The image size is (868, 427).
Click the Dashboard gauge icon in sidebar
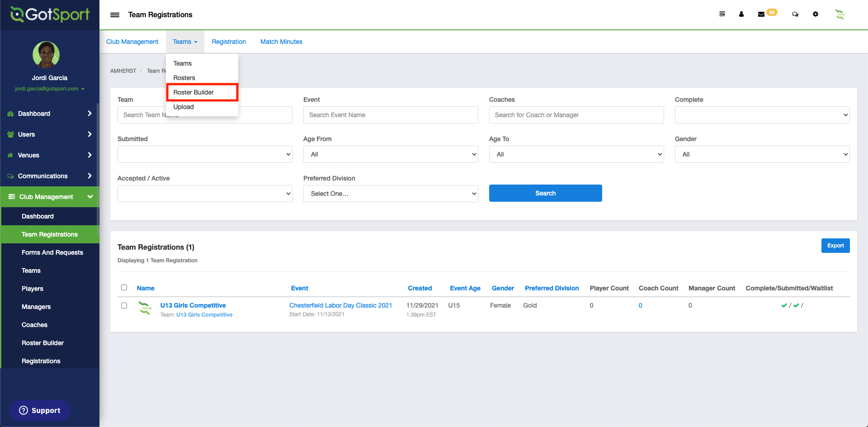click(x=10, y=114)
